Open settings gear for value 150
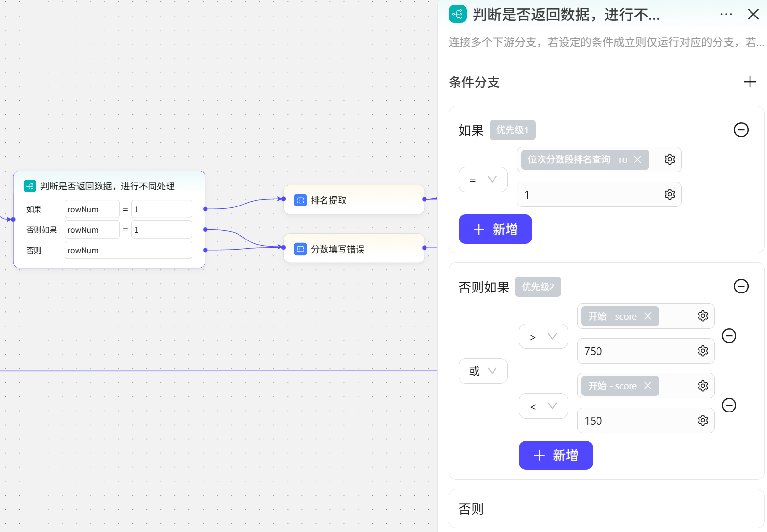Viewport: 767px width, 532px height. coord(702,420)
